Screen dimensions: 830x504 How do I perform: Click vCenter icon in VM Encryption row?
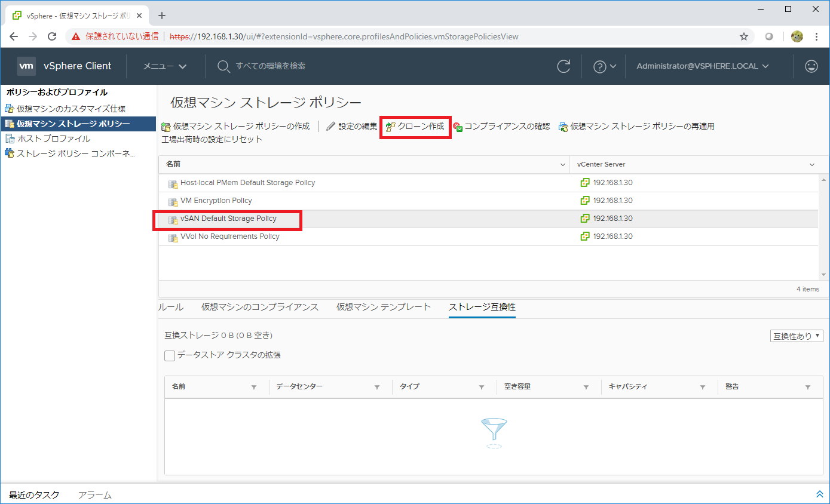click(585, 201)
